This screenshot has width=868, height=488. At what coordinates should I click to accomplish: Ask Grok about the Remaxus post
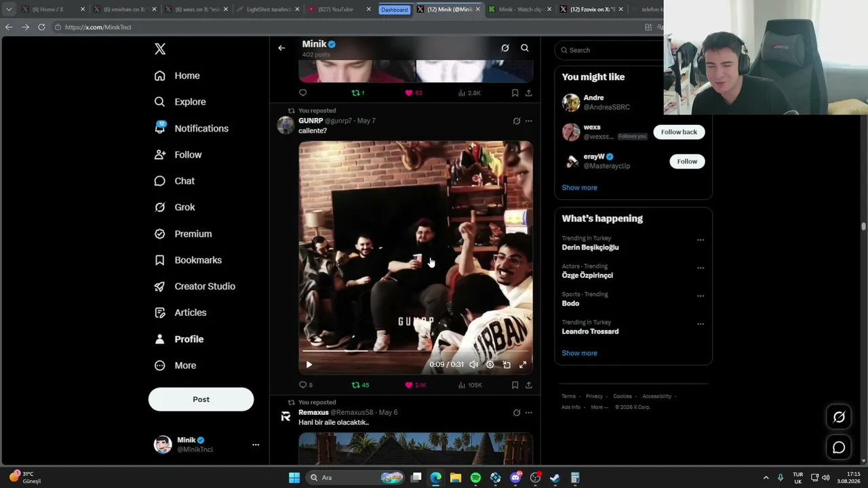tap(517, 413)
